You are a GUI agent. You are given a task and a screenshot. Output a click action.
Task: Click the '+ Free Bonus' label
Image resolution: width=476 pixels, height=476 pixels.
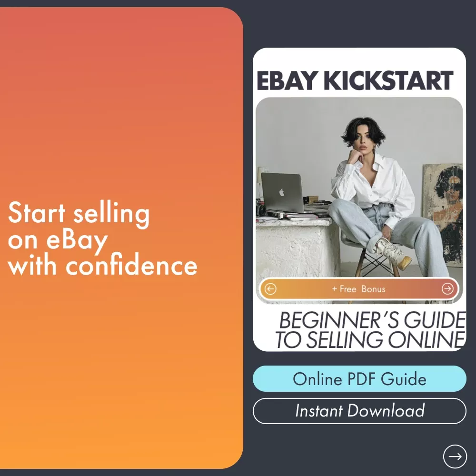pos(359,289)
